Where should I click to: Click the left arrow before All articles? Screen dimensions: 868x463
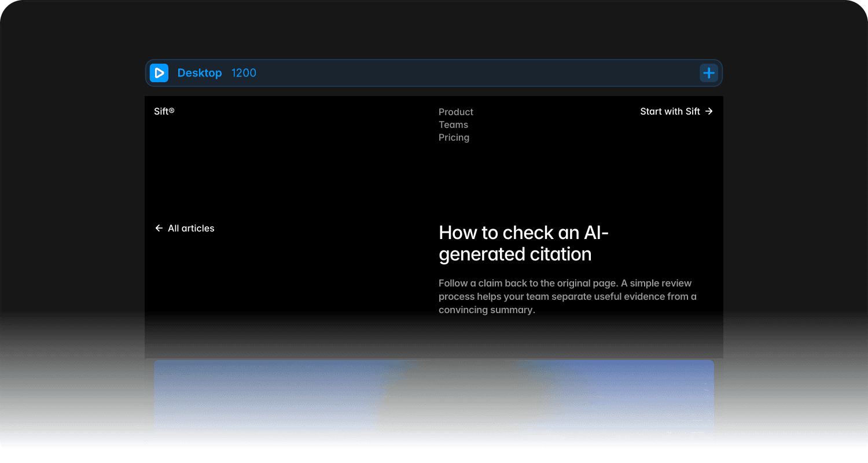pyautogui.click(x=159, y=228)
